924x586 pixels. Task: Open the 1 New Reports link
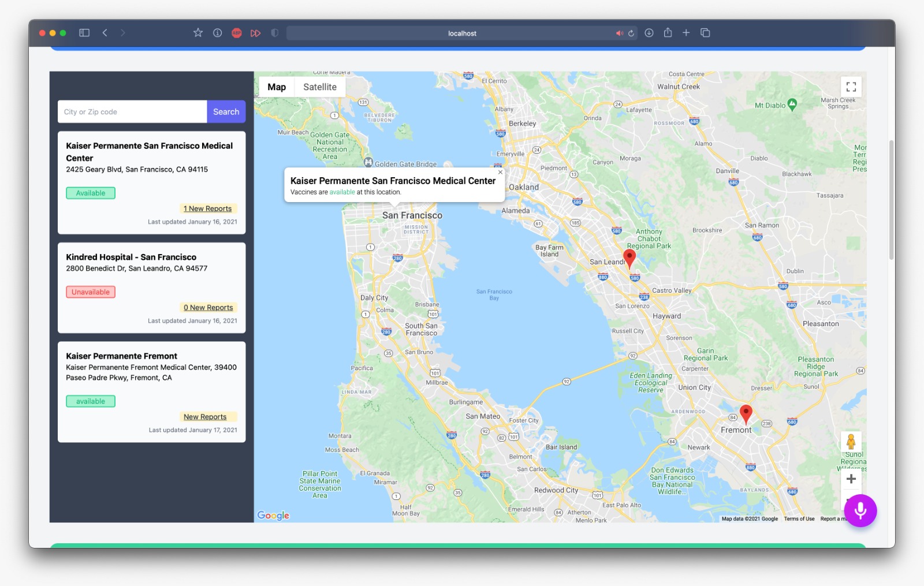point(208,209)
